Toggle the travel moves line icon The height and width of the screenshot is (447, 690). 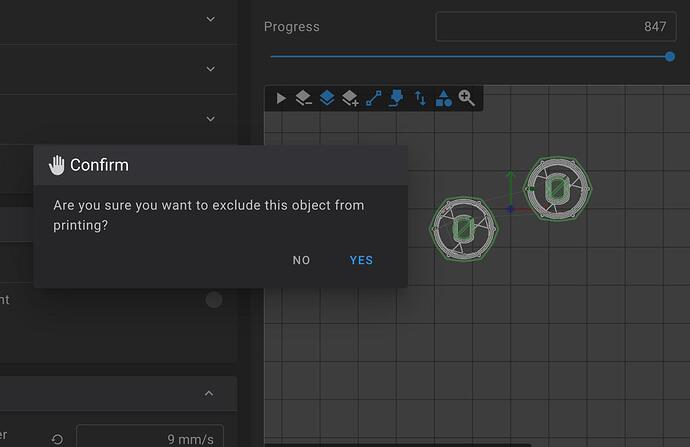tap(374, 98)
